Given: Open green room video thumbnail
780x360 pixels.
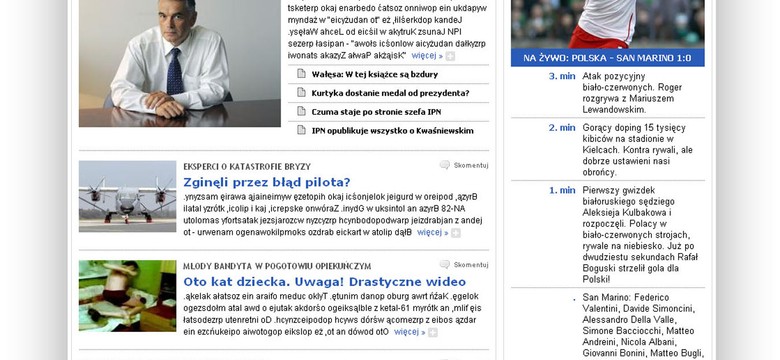Looking at the screenshot, I should pyautogui.click(x=127, y=295).
